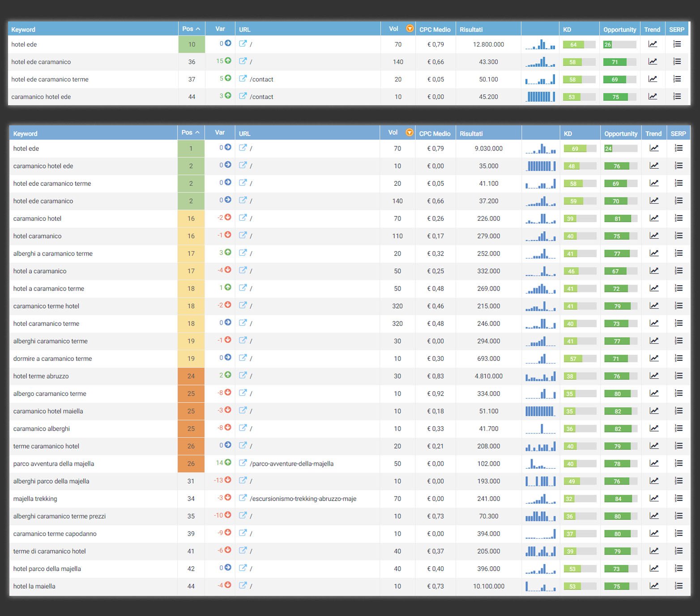Open the Vol filter icon in the lower table
Screen dimensions: 700x616
click(x=409, y=132)
